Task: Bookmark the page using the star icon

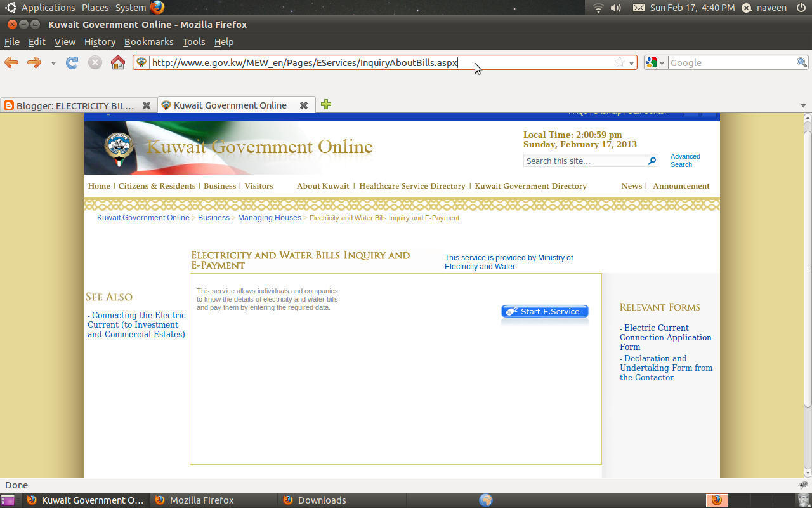Action: point(619,62)
